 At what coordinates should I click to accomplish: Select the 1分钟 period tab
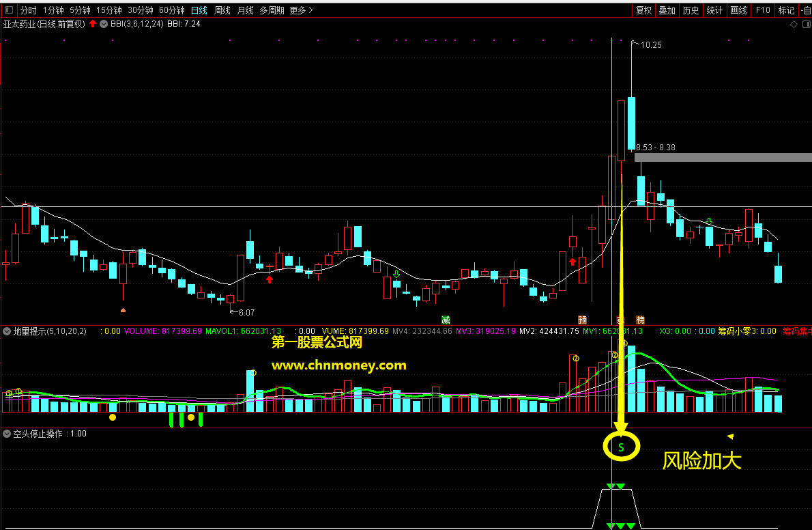(53, 10)
